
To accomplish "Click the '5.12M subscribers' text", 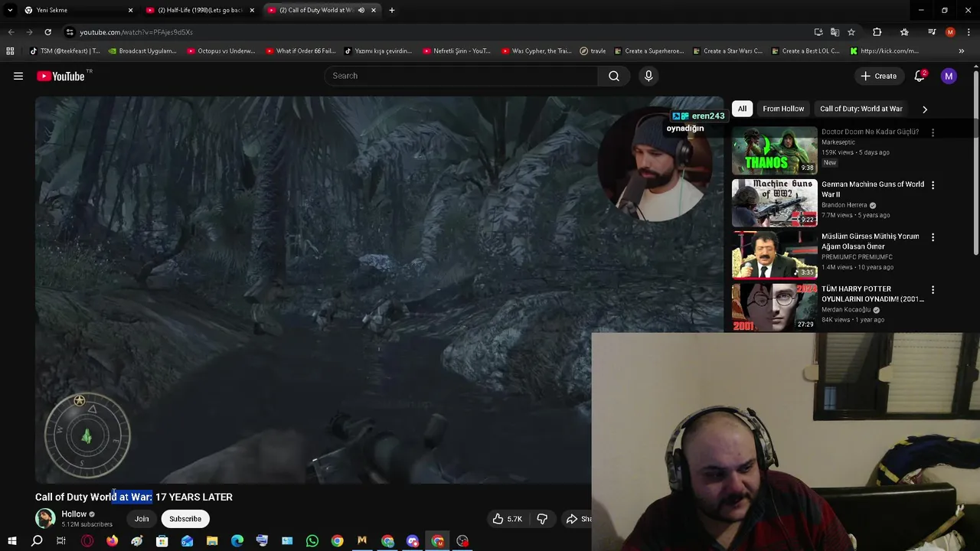I will click(x=87, y=525).
